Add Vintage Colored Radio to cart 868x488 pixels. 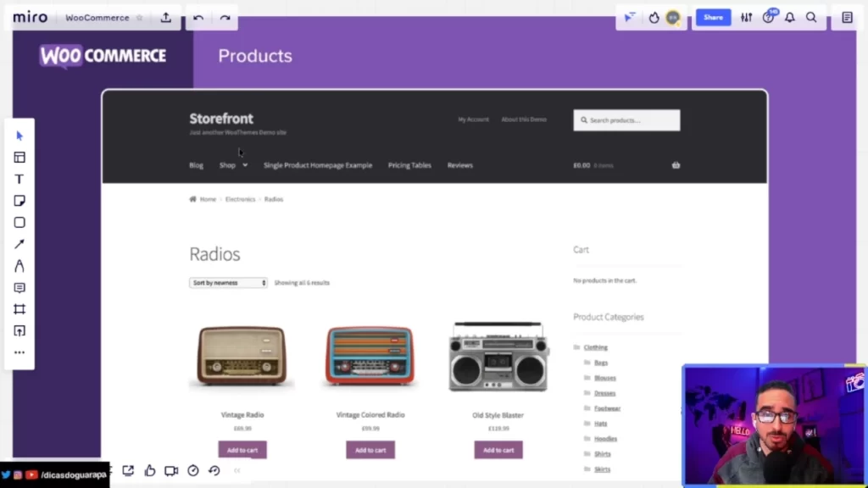click(370, 450)
